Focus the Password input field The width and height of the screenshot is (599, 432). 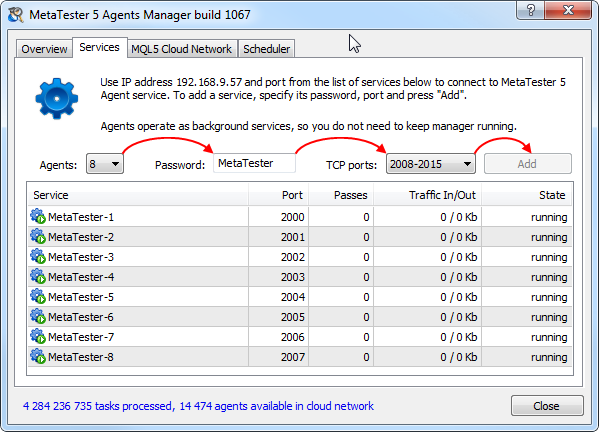point(254,163)
